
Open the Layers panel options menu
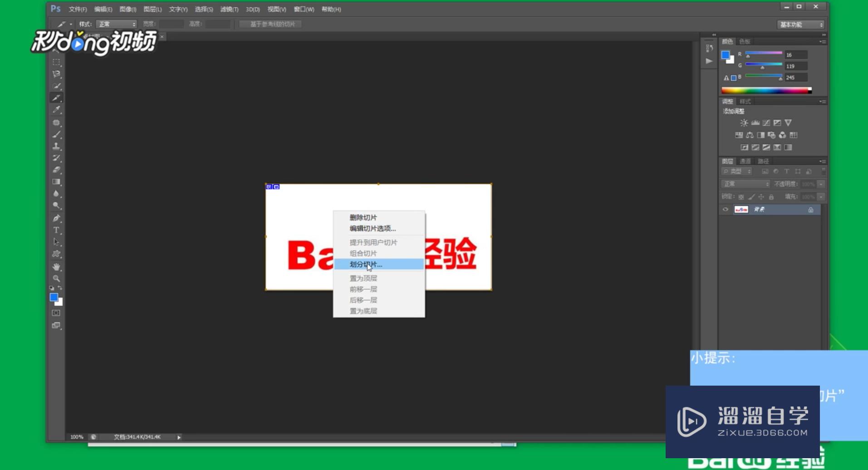pos(823,162)
